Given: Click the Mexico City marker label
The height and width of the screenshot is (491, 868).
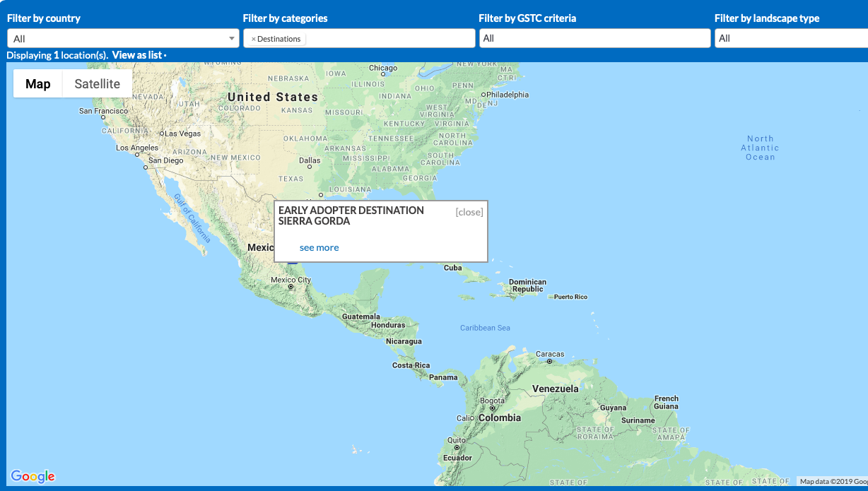Looking at the screenshot, I should pos(291,280).
